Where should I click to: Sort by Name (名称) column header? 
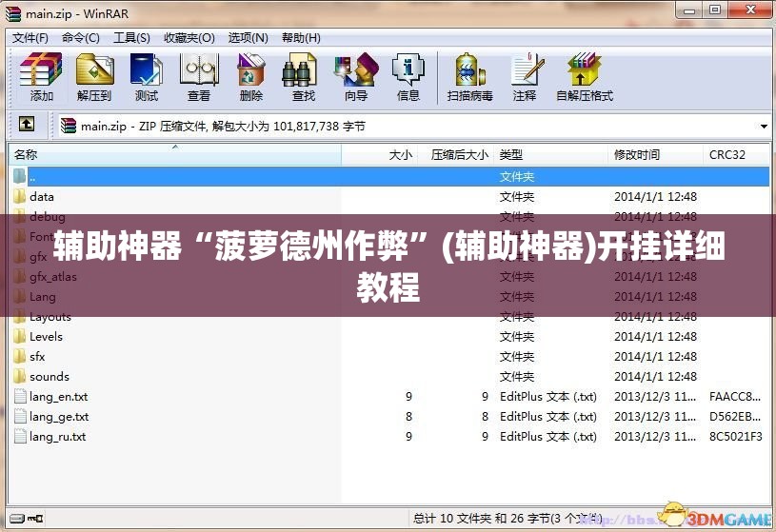pos(175,155)
